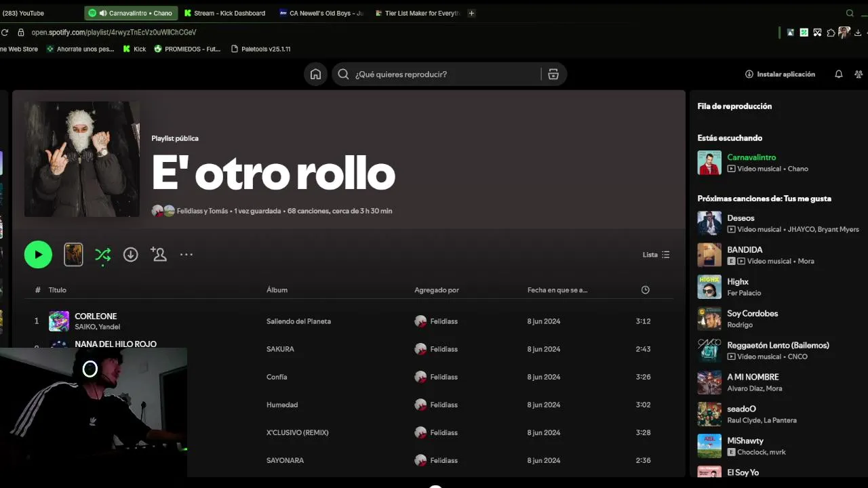Screen dimensions: 868x488
Task: Select NANA DEL HILO ROJO track
Action: (x=115, y=344)
